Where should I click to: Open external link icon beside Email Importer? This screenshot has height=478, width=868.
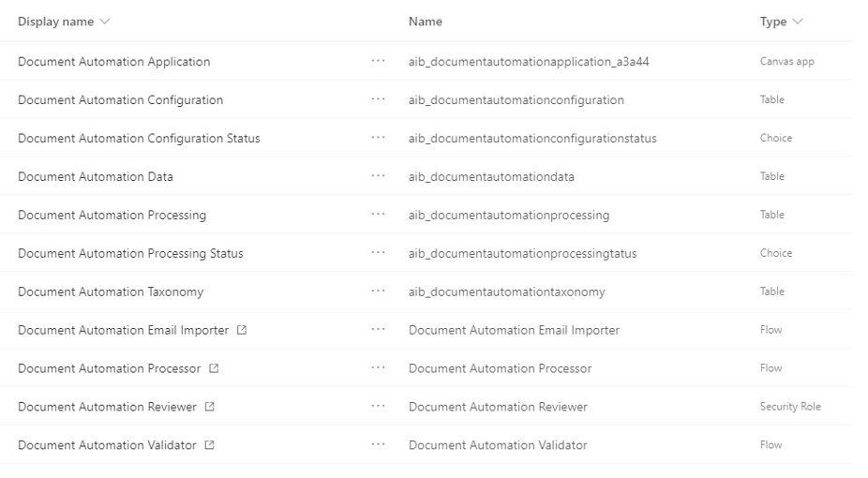[242, 330]
